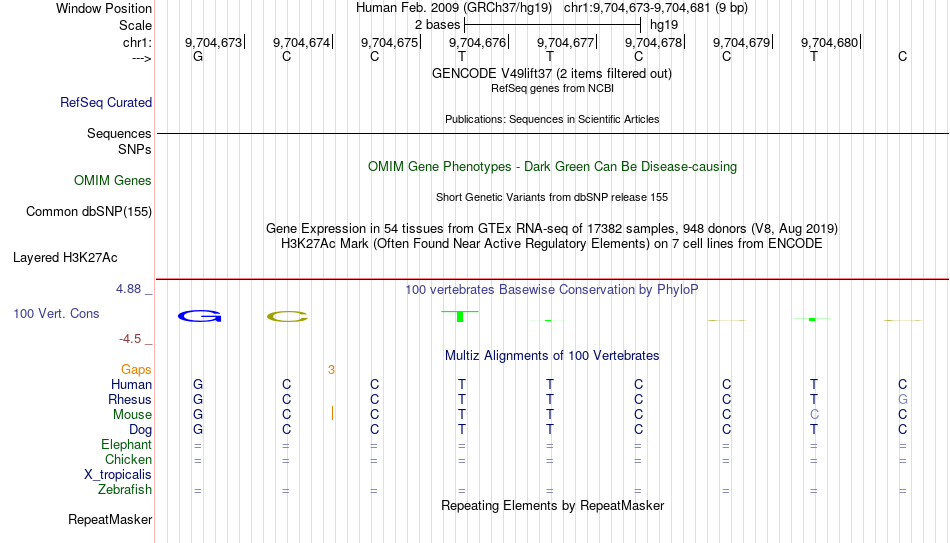Select the Rhesus species row label
Image resolution: width=950 pixels, height=543 pixels.
pyautogui.click(x=130, y=400)
